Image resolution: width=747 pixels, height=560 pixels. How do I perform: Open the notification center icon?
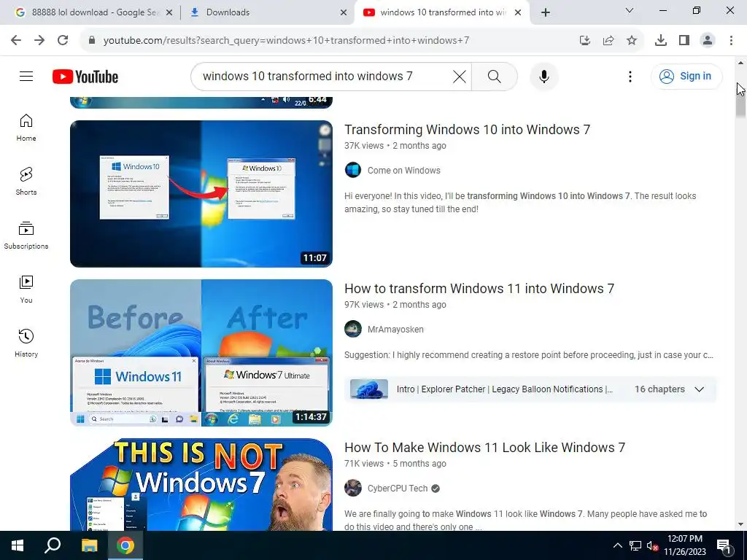[724, 546]
